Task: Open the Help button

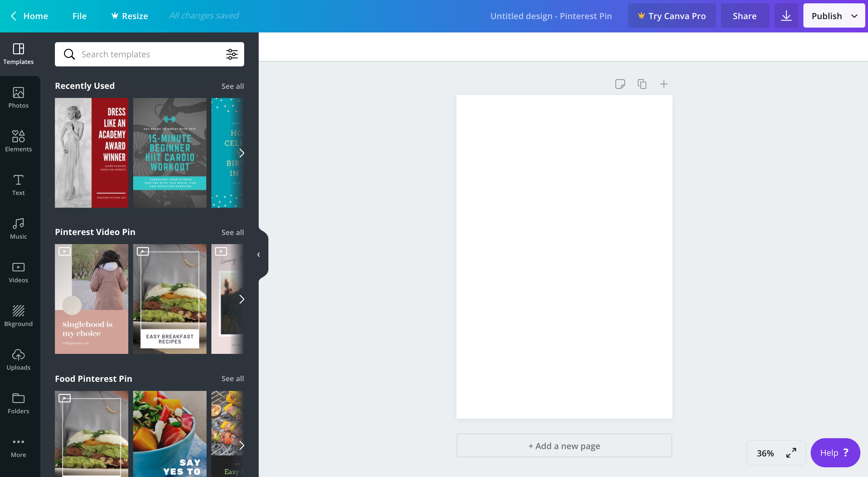Action: click(835, 453)
